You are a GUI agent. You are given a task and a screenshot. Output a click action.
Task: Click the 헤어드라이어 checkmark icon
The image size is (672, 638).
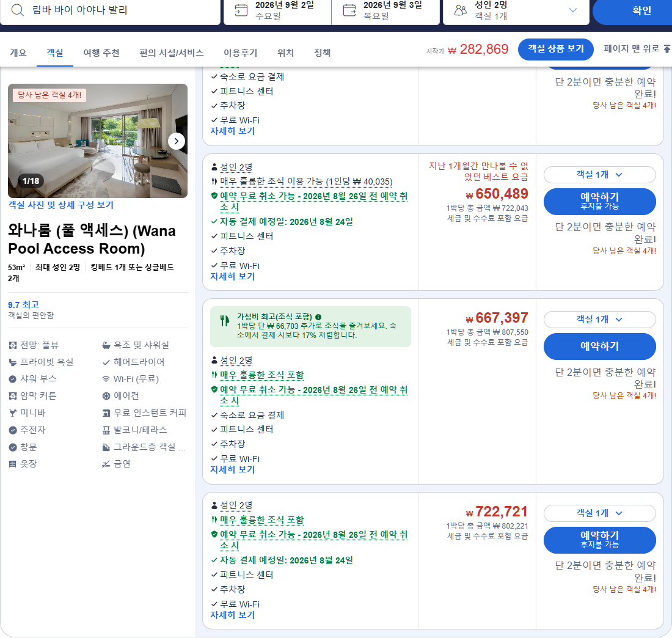tap(106, 362)
